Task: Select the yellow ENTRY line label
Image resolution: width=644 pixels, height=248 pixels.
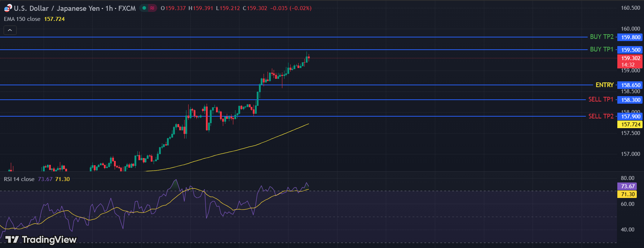Action: click(604, 85)
